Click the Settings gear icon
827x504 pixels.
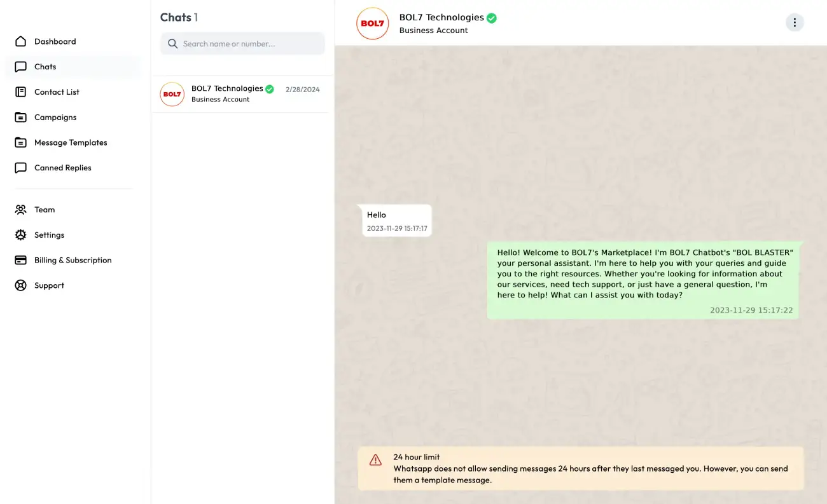point(21,235)
